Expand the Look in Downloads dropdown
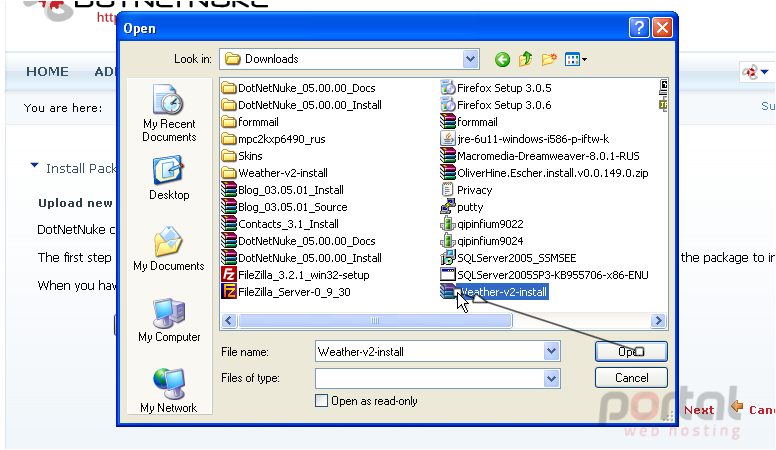The height and width of the screenshot is (450, 776). [470, 59]
